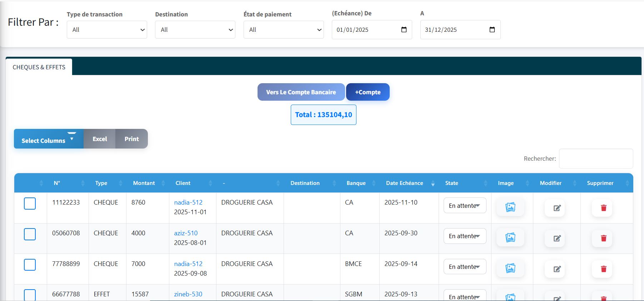Tick the checkbox for cheque 11122233
The image size is (644, 301).
30,204
